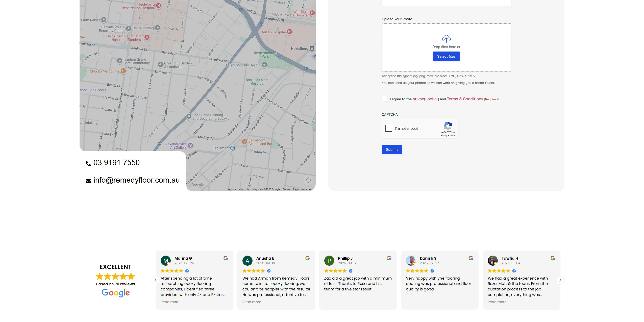Click the reCAPTCHA logo icon
Viewport: 644px width, 322px height.
coord(448,126)
